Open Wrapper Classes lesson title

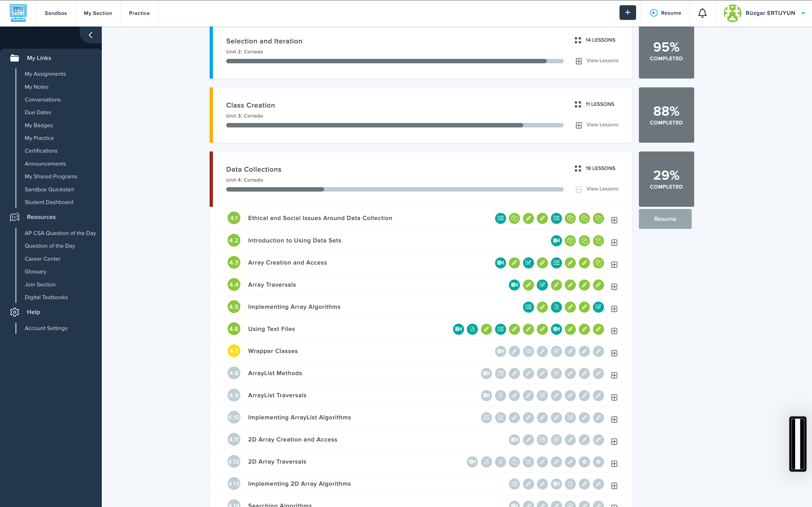273,351
